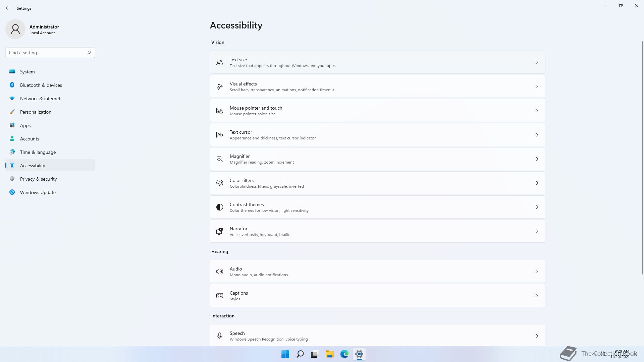Click the search magnifier in Find a setting
644x362 pixels.
click(89, 53)
